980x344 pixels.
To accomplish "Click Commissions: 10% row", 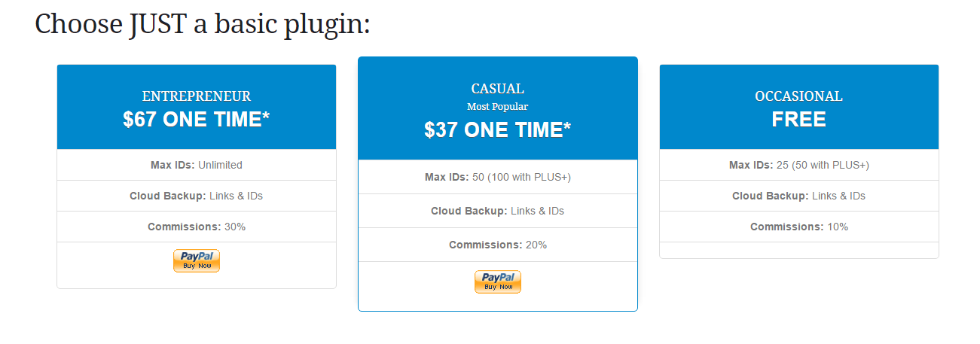I will click(799, 227).
